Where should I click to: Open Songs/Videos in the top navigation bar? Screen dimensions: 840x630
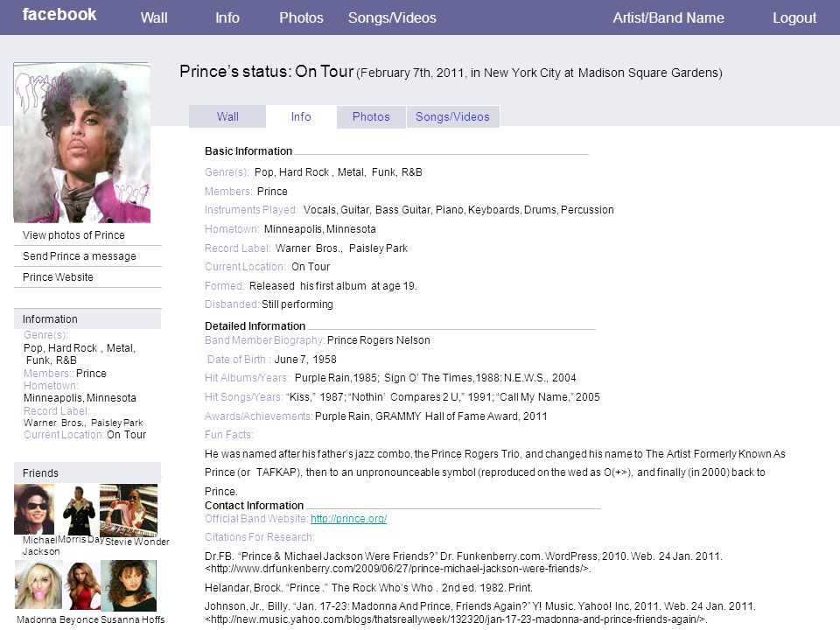[x=392, y=17]
